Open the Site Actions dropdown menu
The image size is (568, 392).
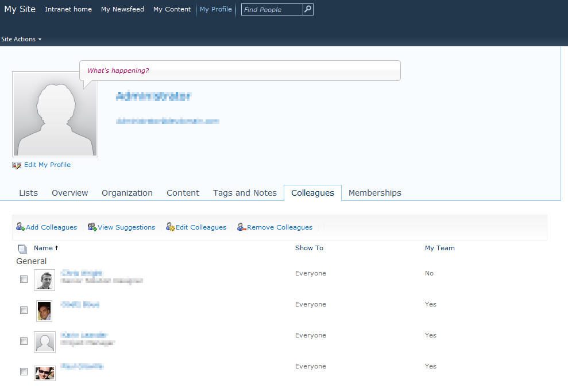21,40
